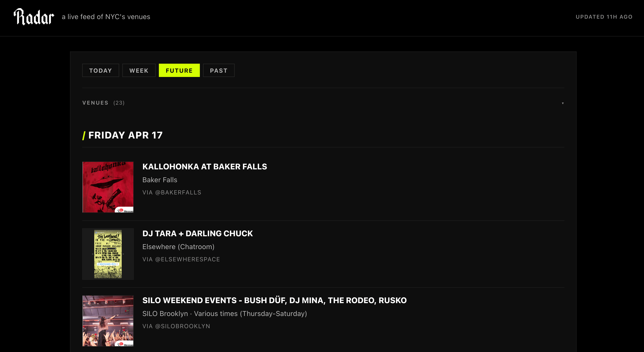
Task: Click the VENUES (23) filter label
Action: click(x=103, y=103)
